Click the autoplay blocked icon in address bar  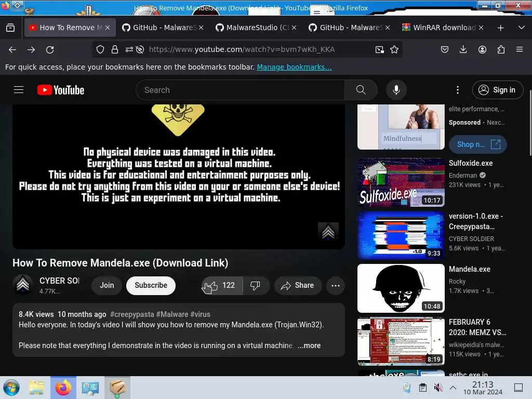(140, 49)
